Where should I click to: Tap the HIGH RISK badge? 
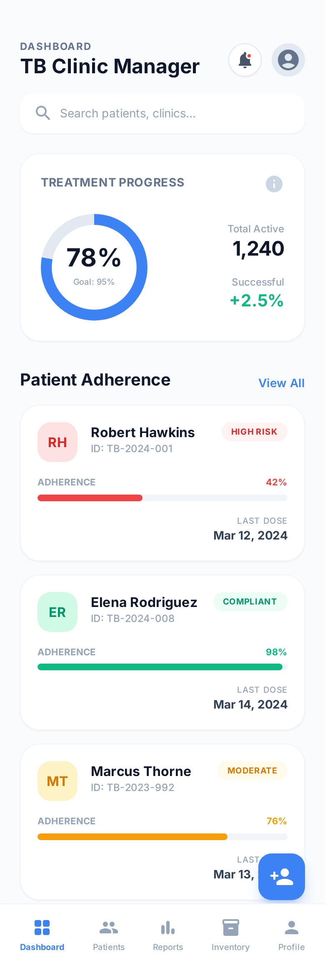coord(254,432)
